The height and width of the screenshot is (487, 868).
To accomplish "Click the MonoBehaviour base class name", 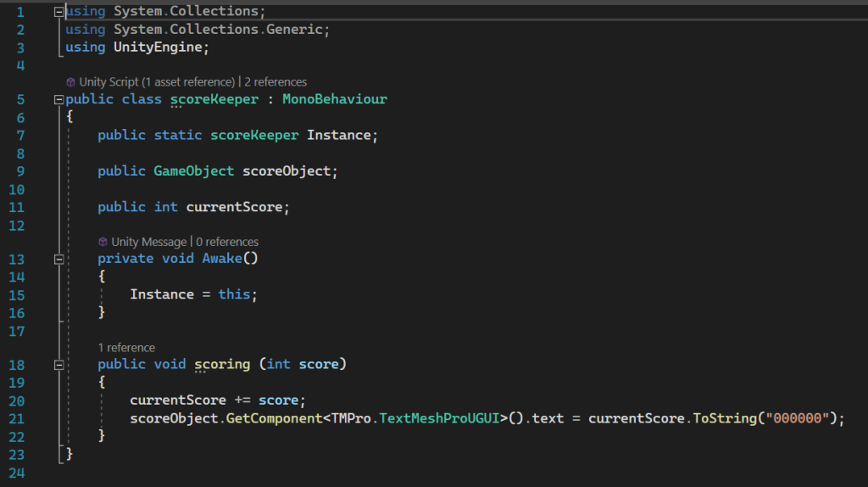I will pos(335,99).
